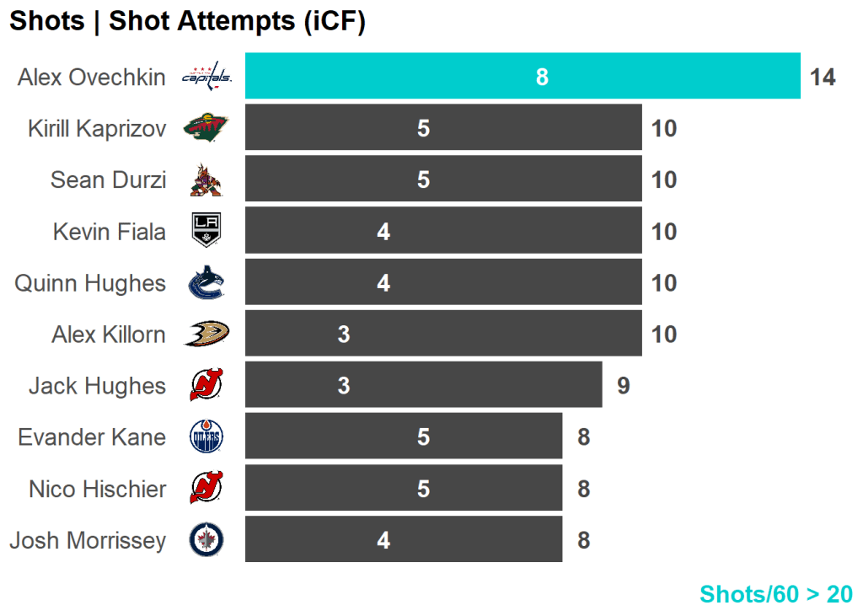Click Ovechkin's shot attempts value 14
Image resolution: width=863 pixels, height=616 pixels.
pyautogui.click(x=823, y=78)
